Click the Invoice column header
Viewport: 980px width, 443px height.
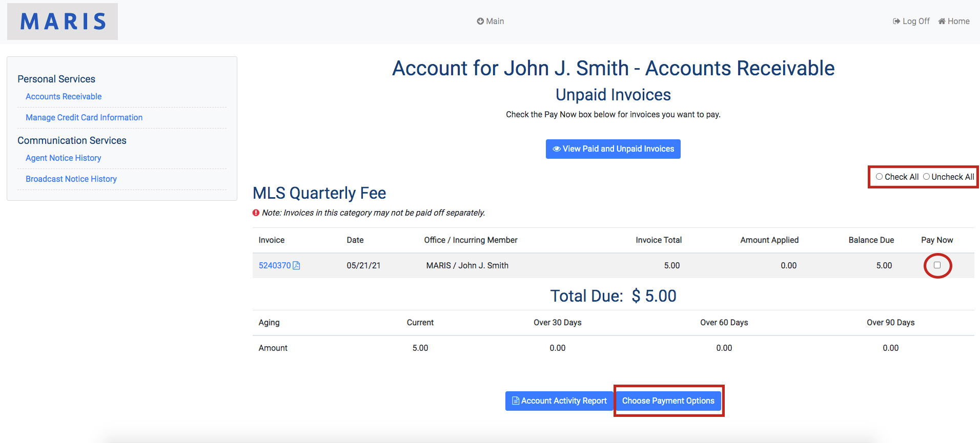click(x=271, y=240)
